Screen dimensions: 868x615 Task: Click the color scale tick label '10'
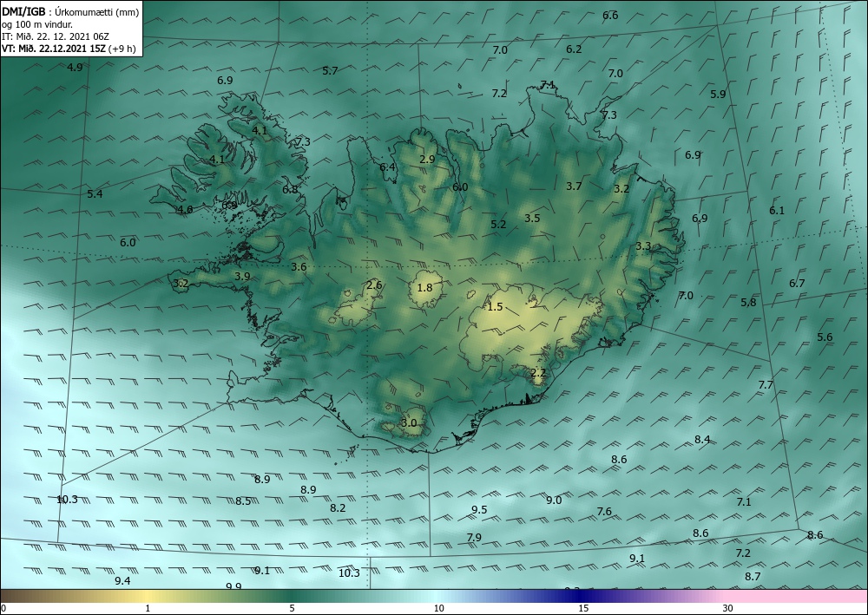[x=438, y=608]
